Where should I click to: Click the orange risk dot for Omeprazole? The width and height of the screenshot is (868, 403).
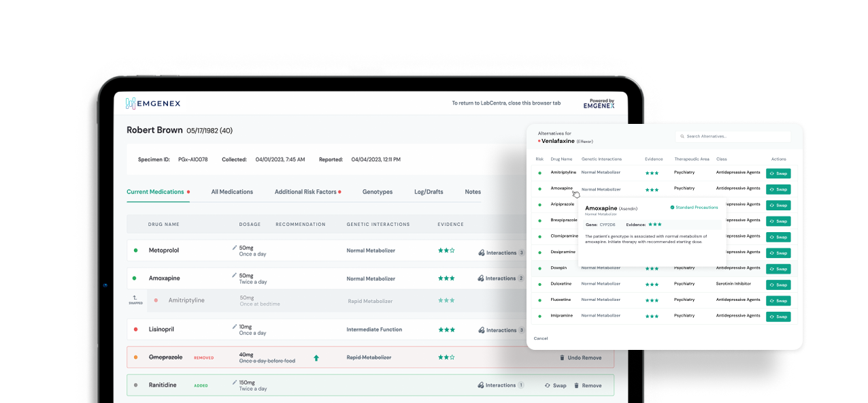[135, 357]
